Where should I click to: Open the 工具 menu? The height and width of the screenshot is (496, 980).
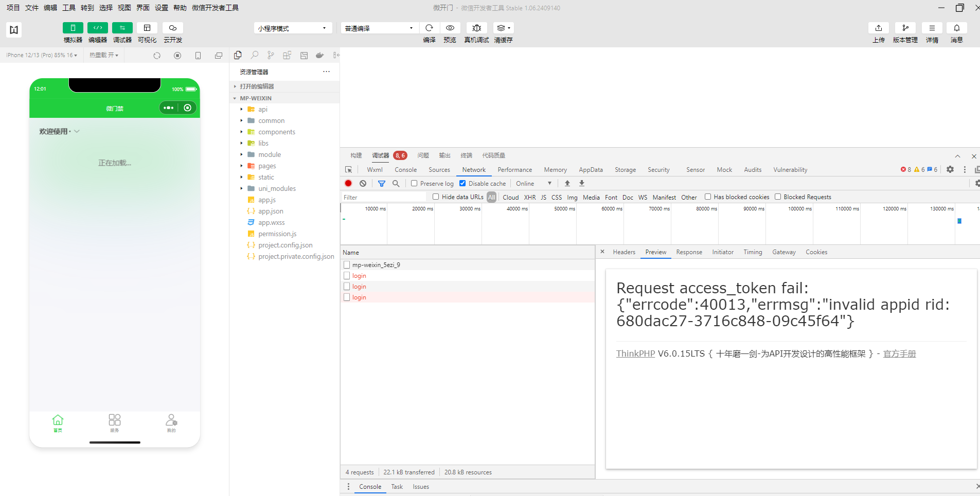coord(69,8)
